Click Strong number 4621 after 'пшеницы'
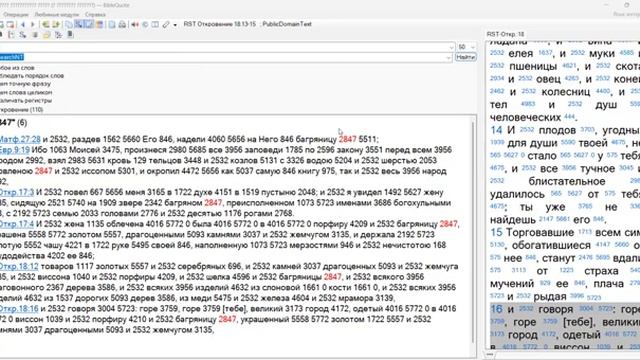 pyautogui.click(x=569, y=65)
